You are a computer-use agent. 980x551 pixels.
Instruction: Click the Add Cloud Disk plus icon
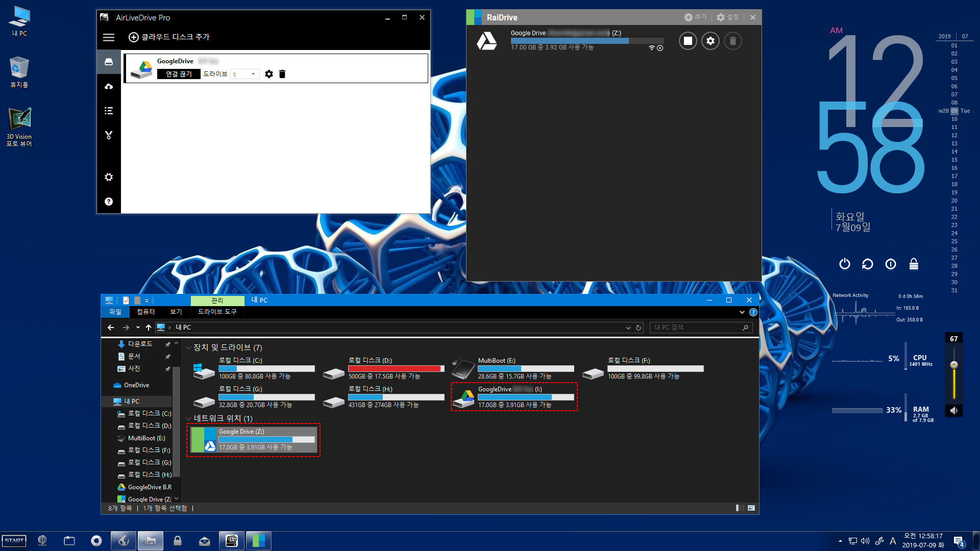(133, 37)
